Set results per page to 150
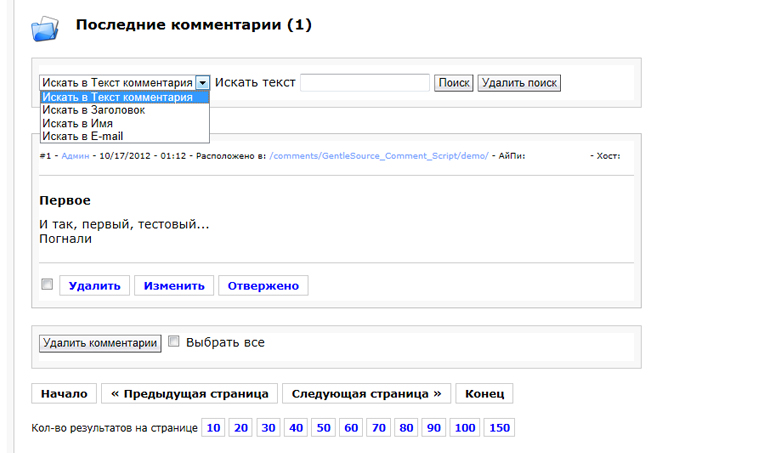 click(x=499, y=428)
